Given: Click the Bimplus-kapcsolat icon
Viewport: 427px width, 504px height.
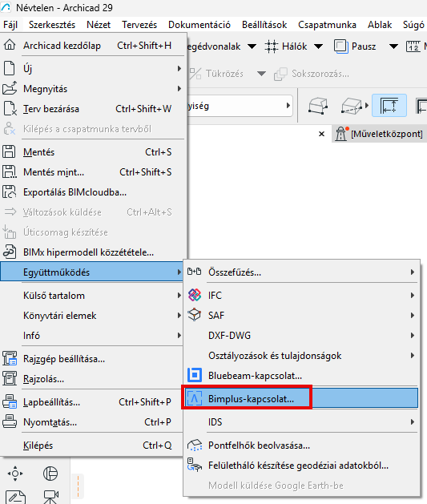Looking at the screenshot, I should point(195,398).
